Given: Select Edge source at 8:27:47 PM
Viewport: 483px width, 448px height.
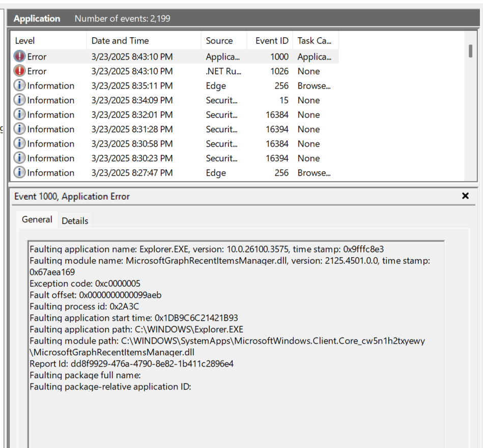Looking at the screenshot, I should tap(216, 173).
